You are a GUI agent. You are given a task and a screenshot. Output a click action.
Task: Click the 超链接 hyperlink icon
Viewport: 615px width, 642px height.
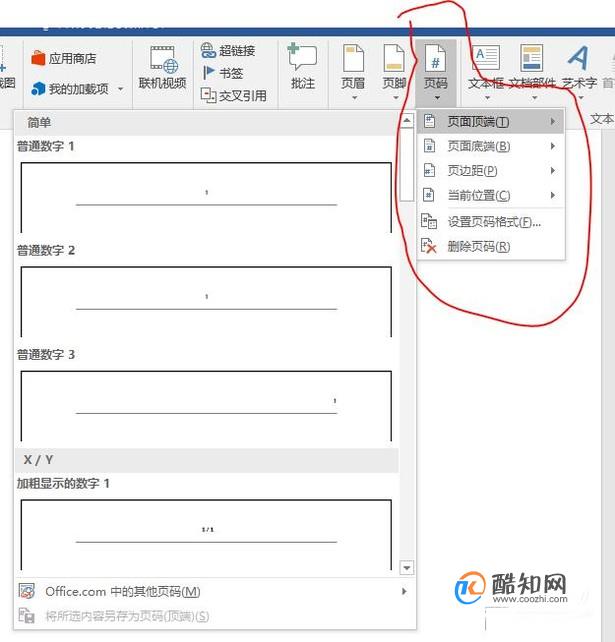click(x=208, y=51)
